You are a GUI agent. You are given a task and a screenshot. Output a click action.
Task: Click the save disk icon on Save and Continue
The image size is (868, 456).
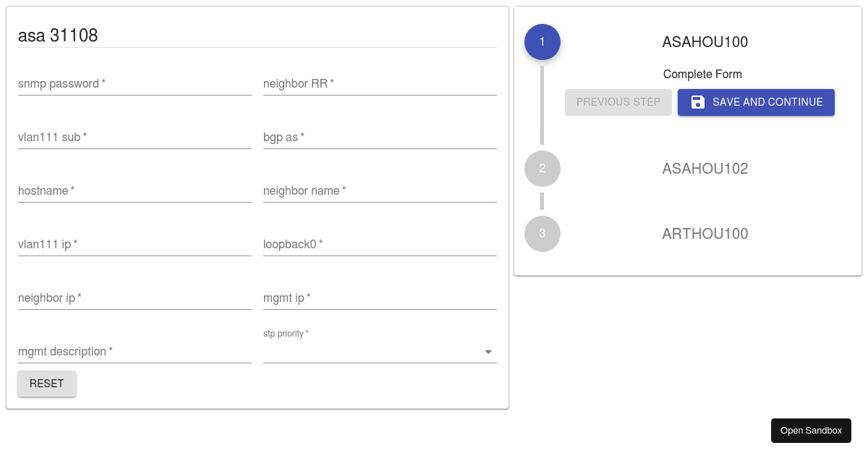point(697,102)
